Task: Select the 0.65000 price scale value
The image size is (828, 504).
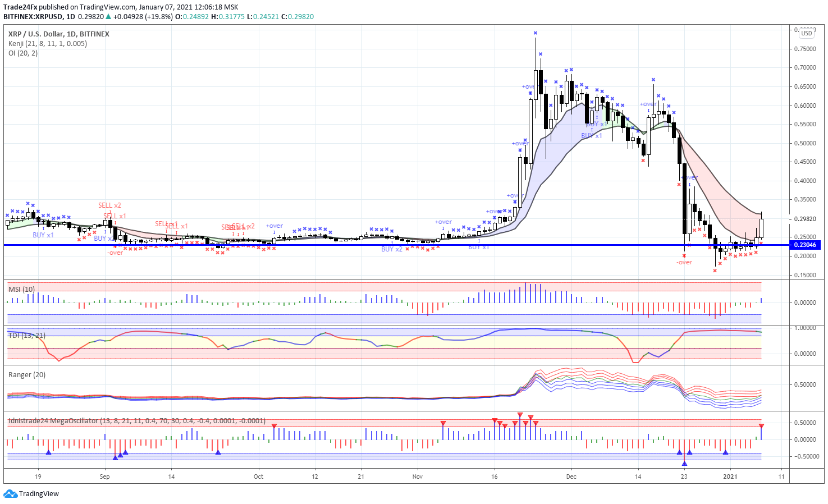Action: tap(805, 86)
